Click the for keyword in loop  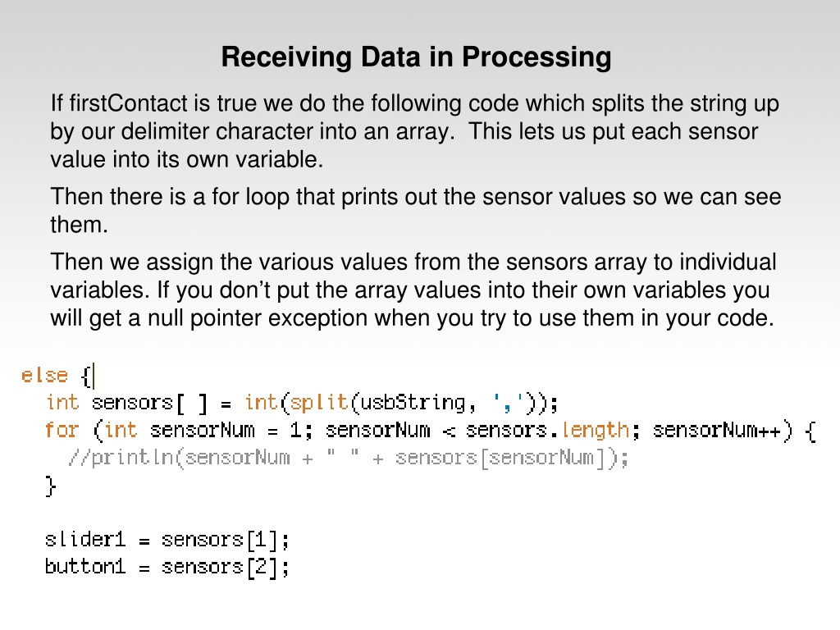click(62, 430)
